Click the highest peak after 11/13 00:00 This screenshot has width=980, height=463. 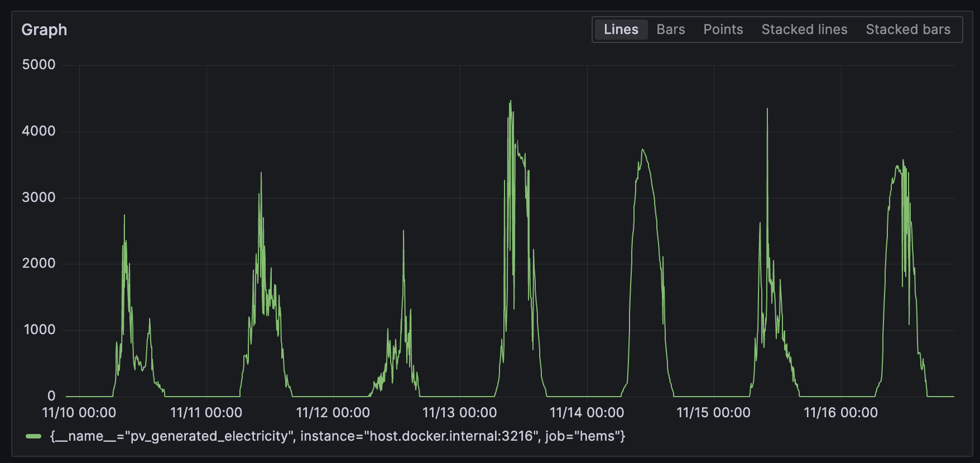pos(510,102)
